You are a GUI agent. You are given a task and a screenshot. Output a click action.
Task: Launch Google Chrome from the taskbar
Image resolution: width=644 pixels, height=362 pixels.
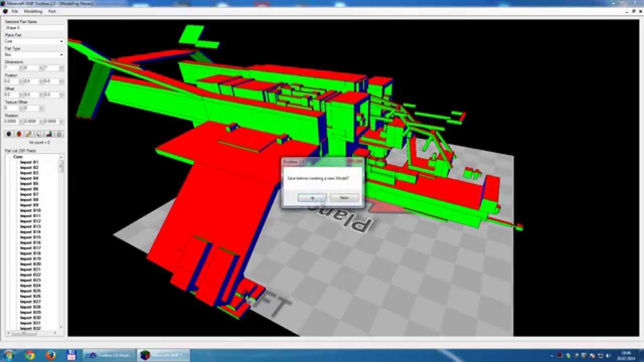(x=30, y=355)
